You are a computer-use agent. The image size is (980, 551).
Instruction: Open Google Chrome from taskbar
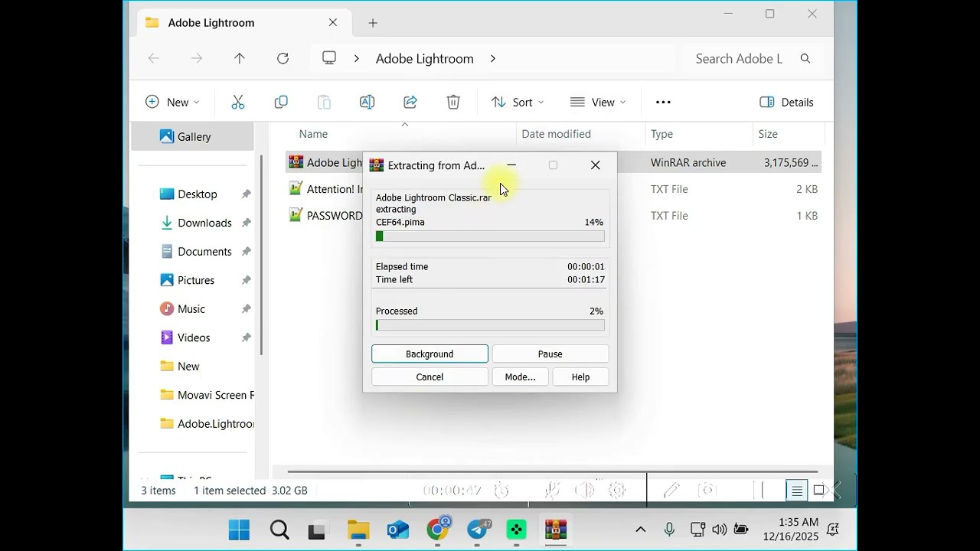438,529
